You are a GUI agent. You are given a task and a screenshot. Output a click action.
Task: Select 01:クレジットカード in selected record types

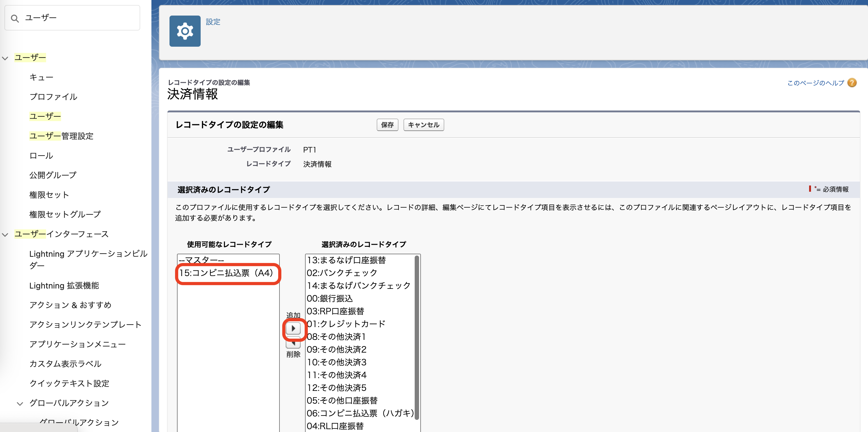[346, 324]
